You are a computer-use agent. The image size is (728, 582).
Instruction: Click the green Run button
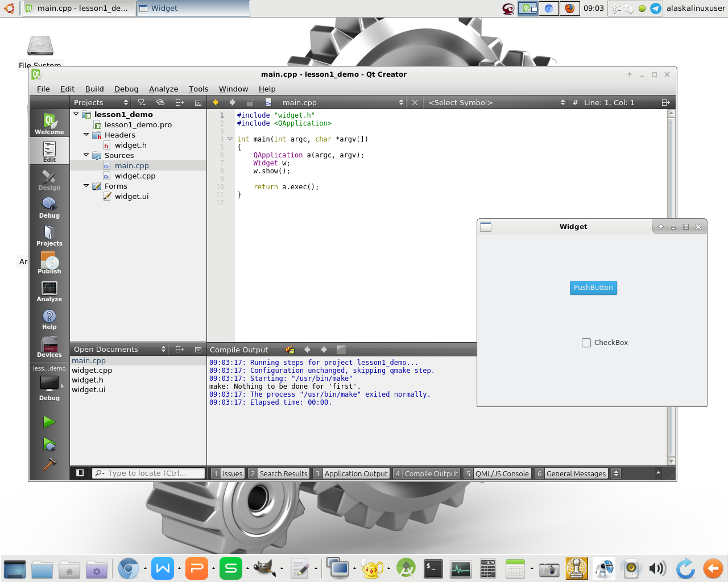coord(49,422)
